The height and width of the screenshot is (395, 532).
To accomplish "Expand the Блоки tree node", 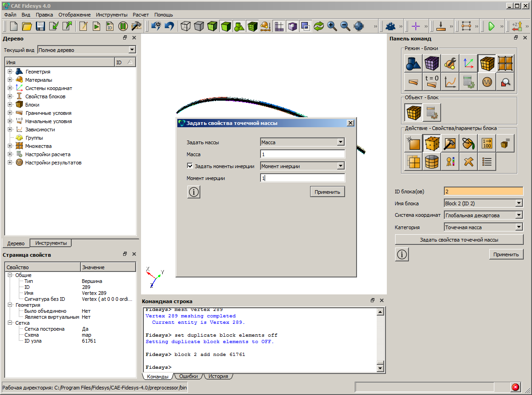I will coord(10,105).
